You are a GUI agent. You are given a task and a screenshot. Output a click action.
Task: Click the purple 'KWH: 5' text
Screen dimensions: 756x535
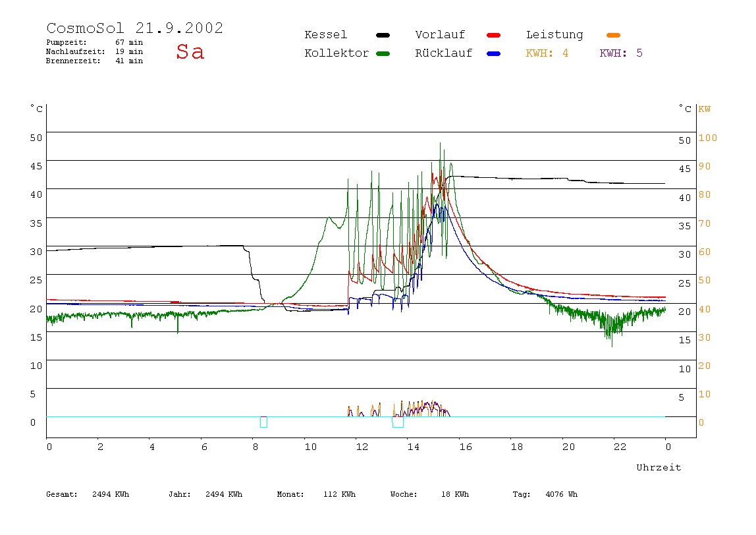pos(621,53)
